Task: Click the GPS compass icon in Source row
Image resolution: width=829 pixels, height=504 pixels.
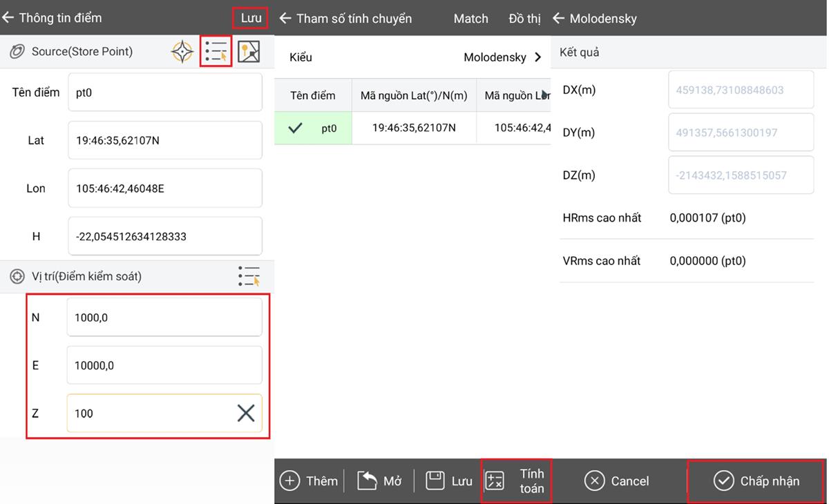Action: point(182,52)
